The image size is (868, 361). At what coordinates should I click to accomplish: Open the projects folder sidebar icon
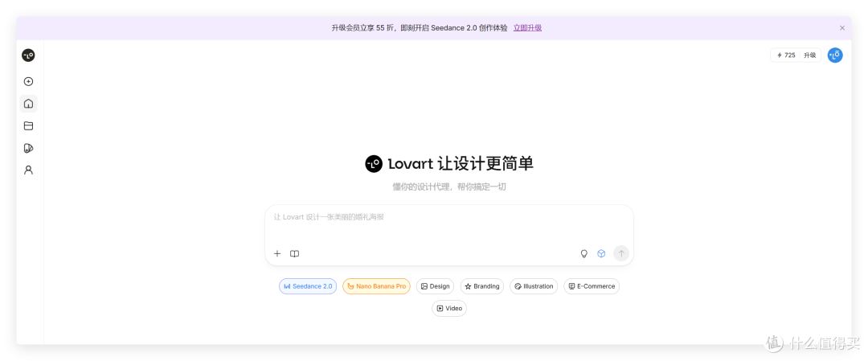[x=28, y=125]
